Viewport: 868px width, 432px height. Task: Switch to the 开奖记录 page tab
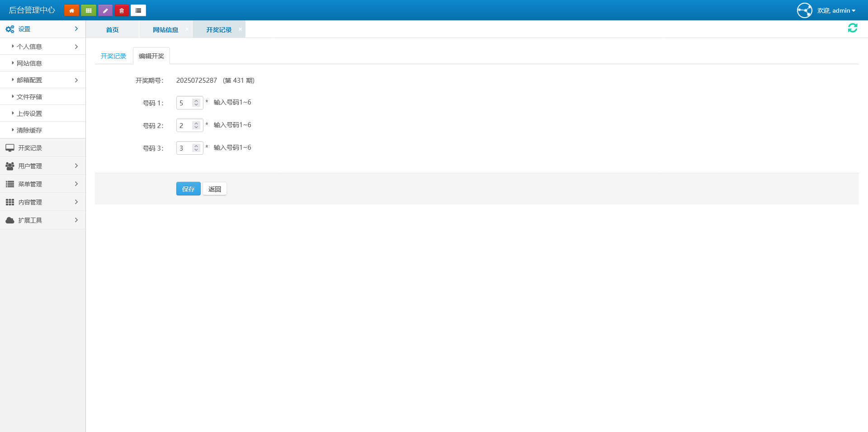click(x=219, y=30)
